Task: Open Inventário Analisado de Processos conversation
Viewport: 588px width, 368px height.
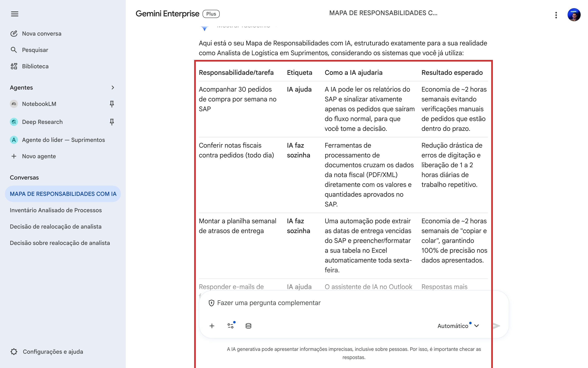Action: [63, 210]
